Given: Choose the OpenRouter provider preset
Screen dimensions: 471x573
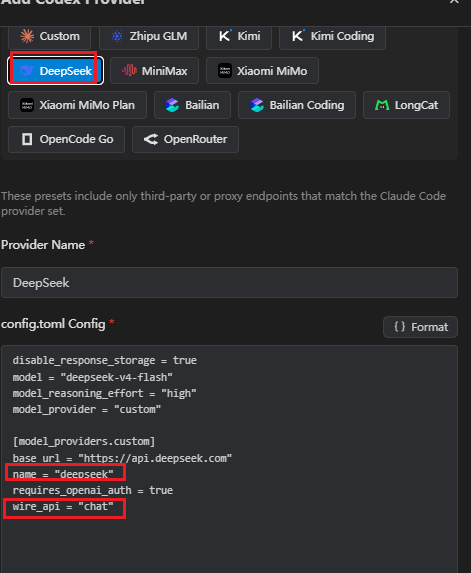Looking at the screenshot, I should pyautogui.click(x=185, y=139).
